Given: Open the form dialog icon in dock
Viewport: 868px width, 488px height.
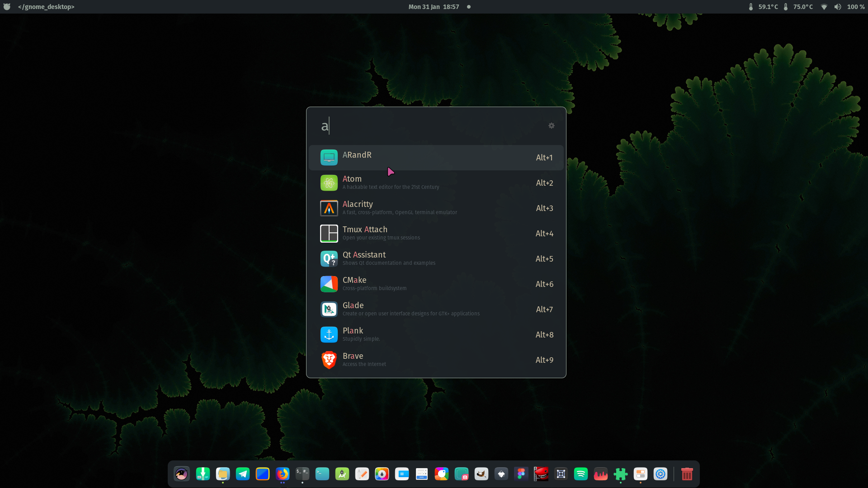Looking at the screenshot, I should point(422,474).
